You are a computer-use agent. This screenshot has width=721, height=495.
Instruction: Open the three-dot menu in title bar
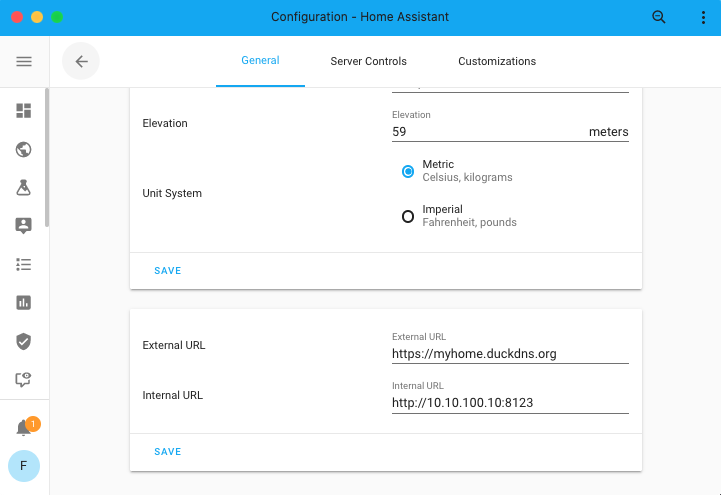(x=703, y=17)
